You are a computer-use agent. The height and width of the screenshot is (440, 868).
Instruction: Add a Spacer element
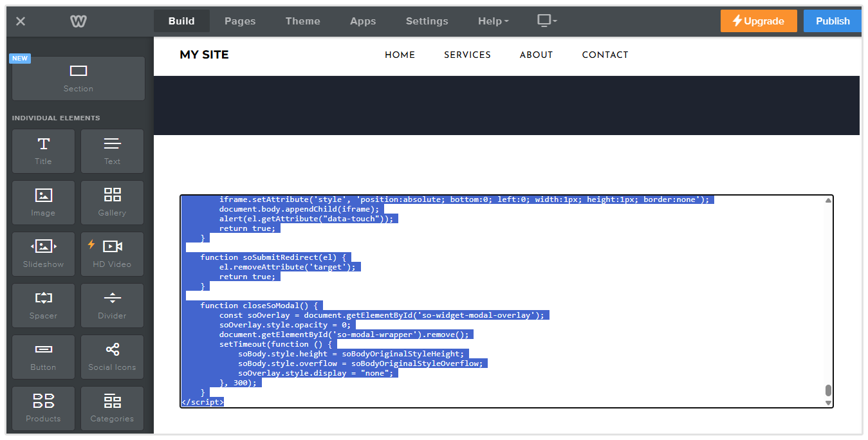coord(43,305)
